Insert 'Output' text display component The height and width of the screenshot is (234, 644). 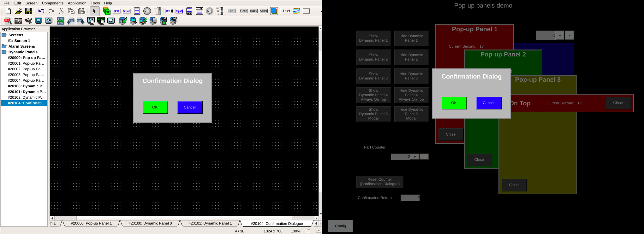(x=127, y=11)
